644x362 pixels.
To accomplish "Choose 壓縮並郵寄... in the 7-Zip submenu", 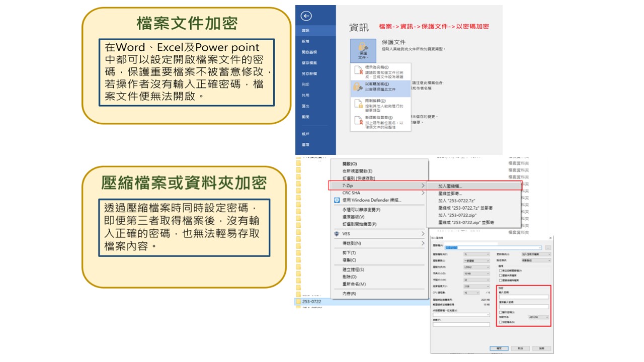I will (473, 193).
